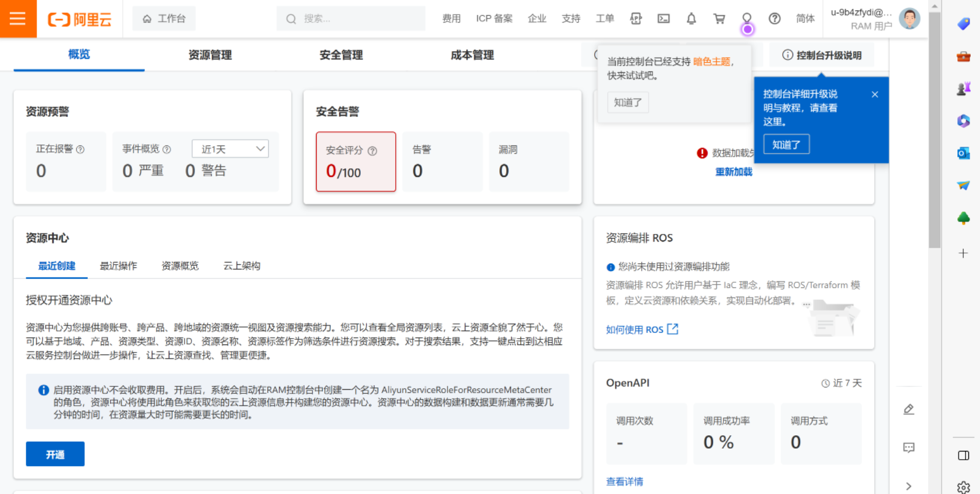
Task: Select the 资源概览 tab
Action: (180, 266)
